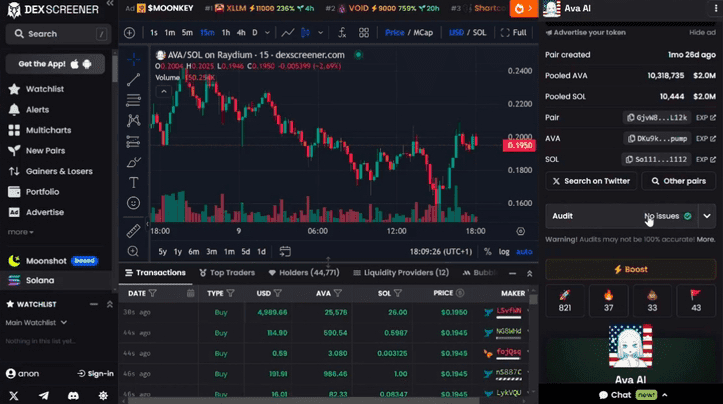
Task: Click the Search on Twitter button
Action: pos(590,181)
